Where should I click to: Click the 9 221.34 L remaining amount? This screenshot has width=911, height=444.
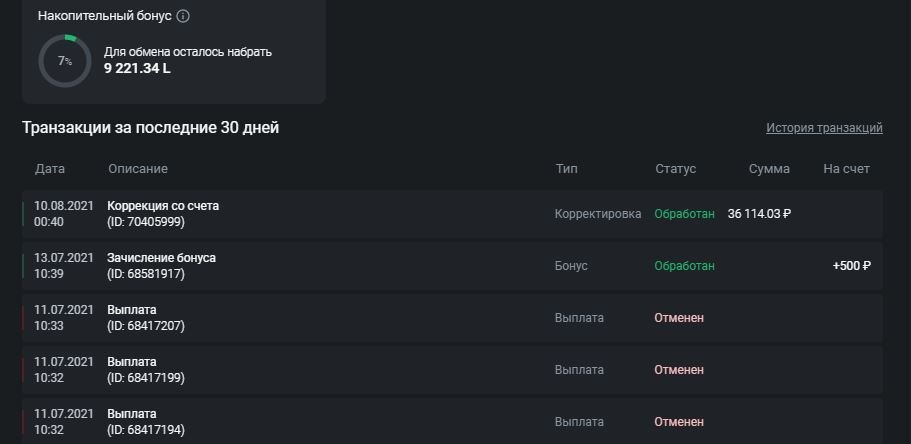137,69
